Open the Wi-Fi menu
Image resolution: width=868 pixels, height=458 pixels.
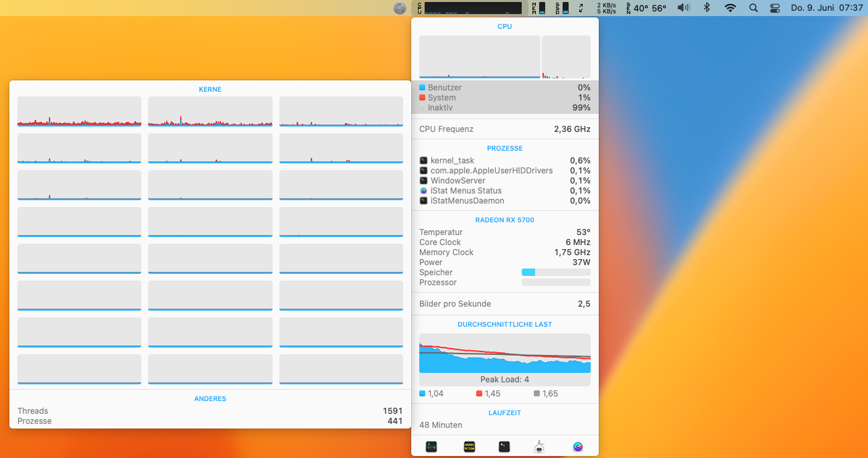tap(730, 8)
